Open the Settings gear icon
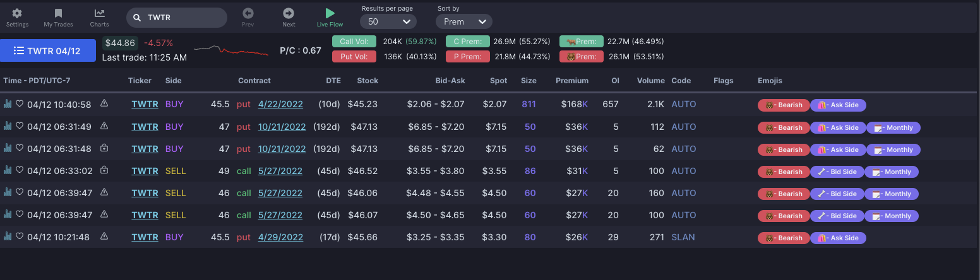 pos(17,13)
